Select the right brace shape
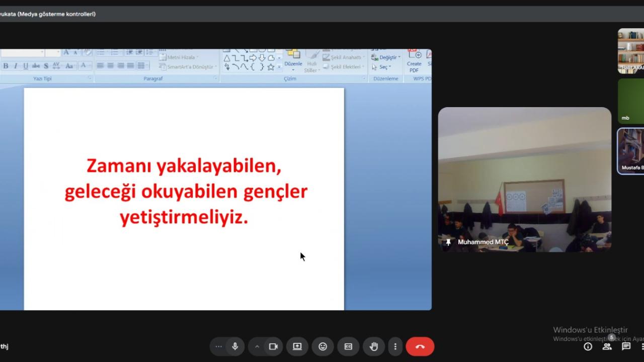This screenshot has height=362, width=644. coord(262,67)
